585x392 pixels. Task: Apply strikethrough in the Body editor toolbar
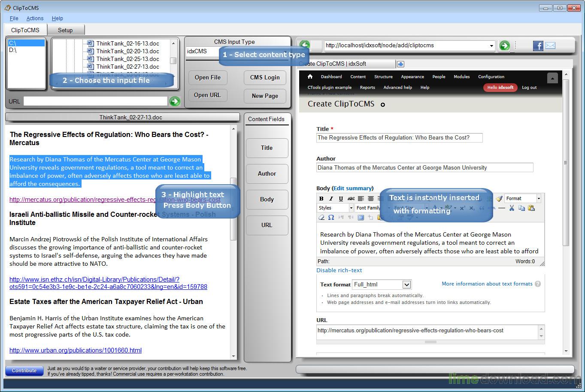pos(351,198)
